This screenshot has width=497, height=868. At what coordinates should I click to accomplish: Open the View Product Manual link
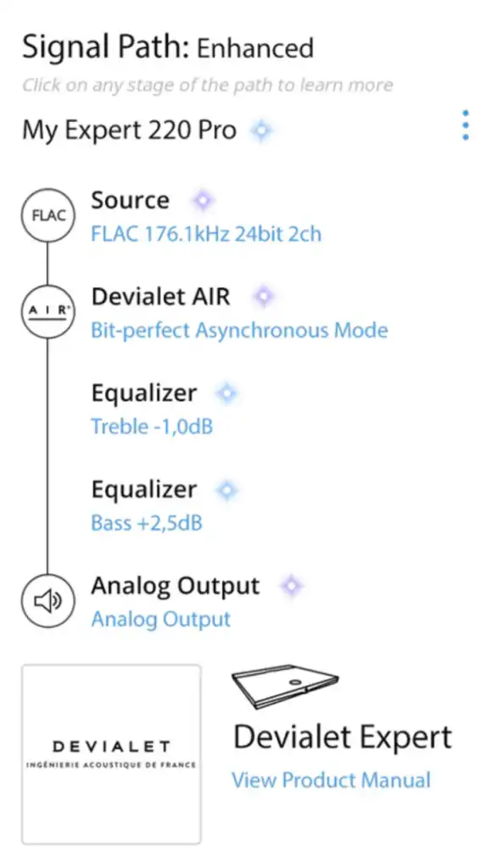click(x=331, y=780)
